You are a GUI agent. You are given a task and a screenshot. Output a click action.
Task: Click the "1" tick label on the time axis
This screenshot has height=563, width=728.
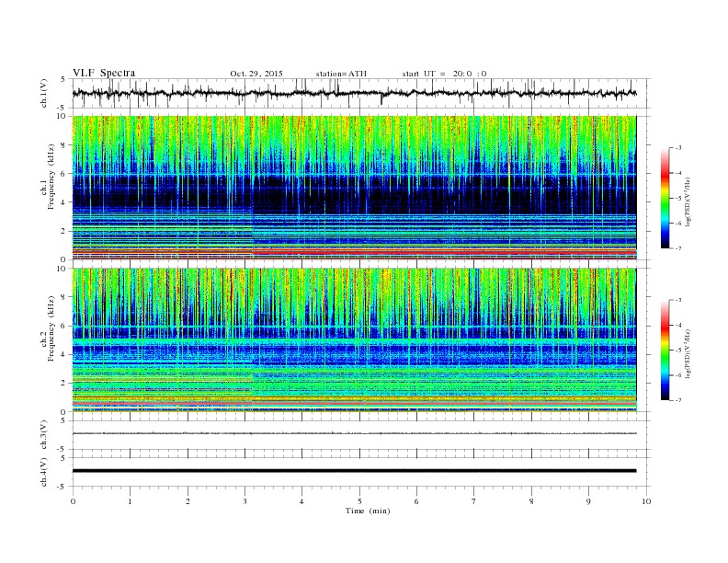[130, 501]
